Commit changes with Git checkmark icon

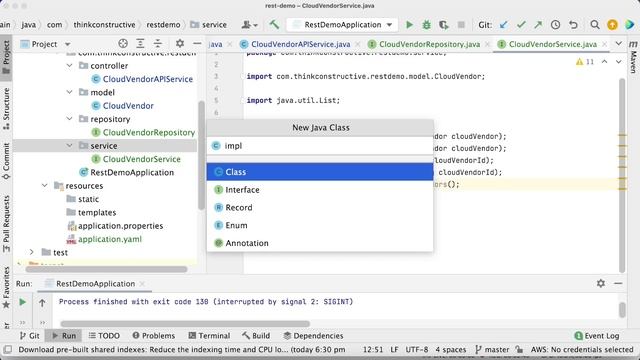click(x=521, y=25)
